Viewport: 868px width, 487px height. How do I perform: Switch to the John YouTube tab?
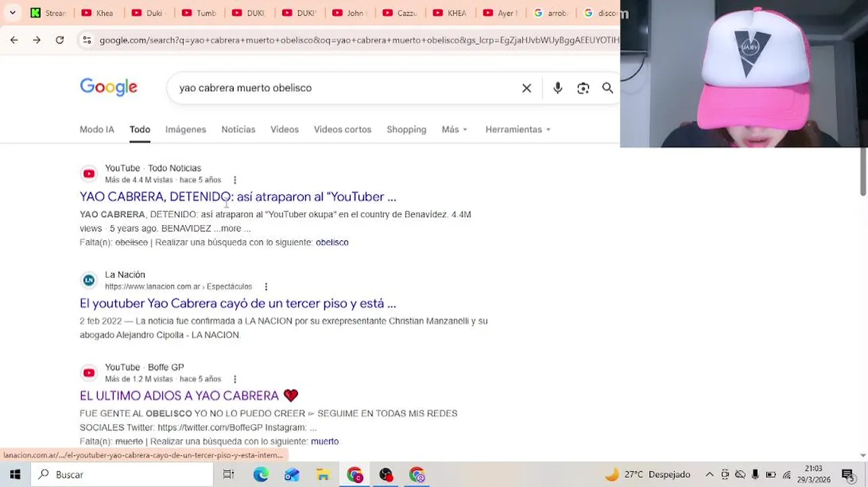tap(349, 13)
